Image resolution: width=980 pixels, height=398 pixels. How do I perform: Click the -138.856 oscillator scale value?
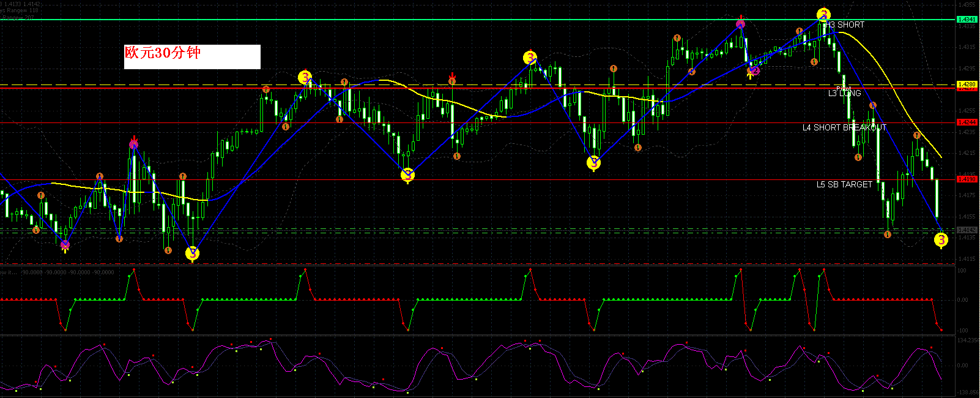(x=968, y=392)
